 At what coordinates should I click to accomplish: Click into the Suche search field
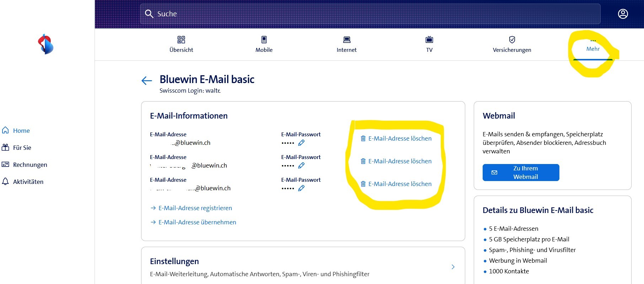tap(370, 14)
